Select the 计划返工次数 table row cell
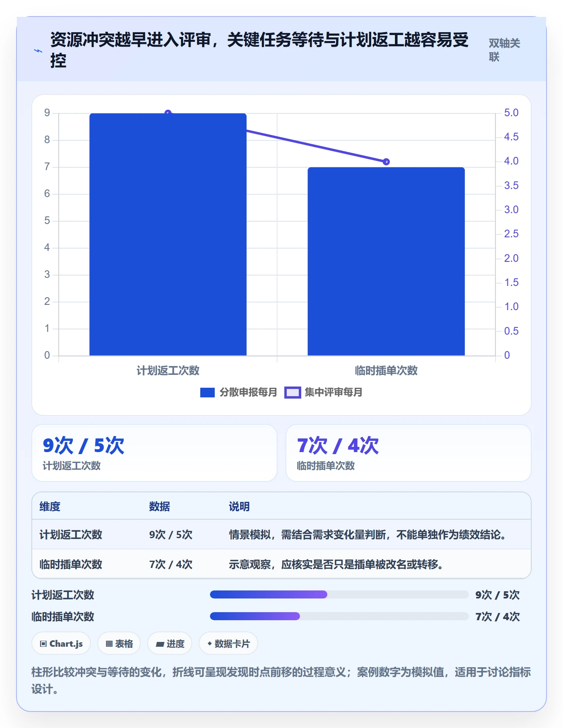This screenshot has width=563, height=728. coord(71,535)
